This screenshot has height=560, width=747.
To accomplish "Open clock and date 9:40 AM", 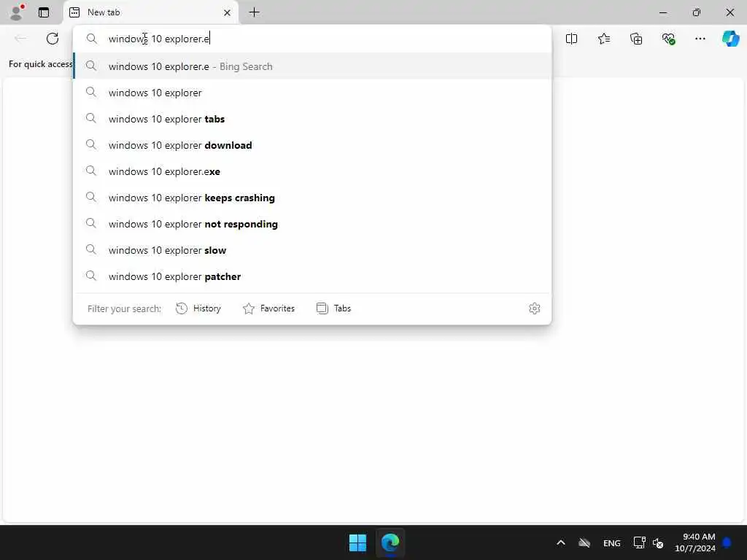I will coord(694,542).
